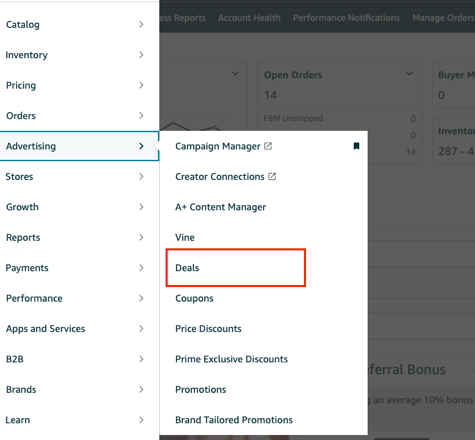Expand B2B submenu chevron

[x=141, y=359]
